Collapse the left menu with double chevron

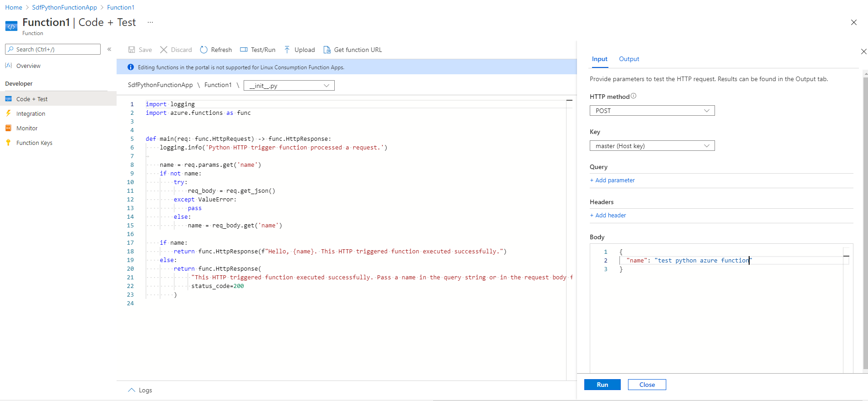point(109,49)
